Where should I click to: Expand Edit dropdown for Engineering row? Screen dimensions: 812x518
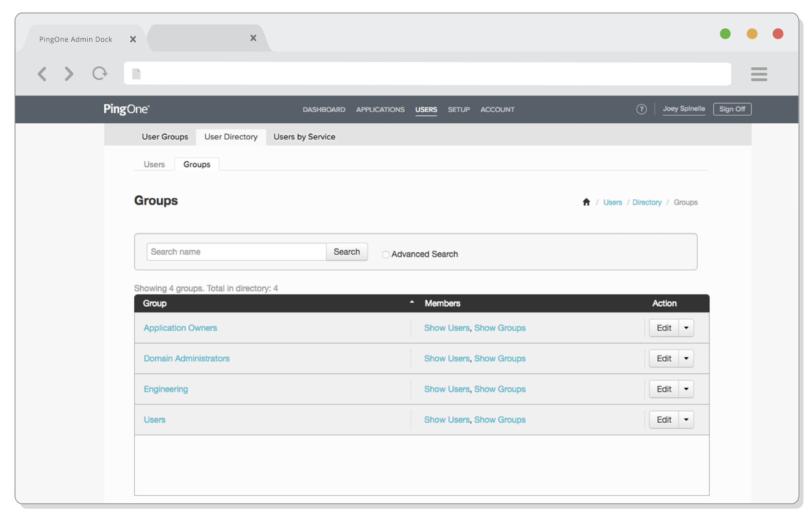686,389
